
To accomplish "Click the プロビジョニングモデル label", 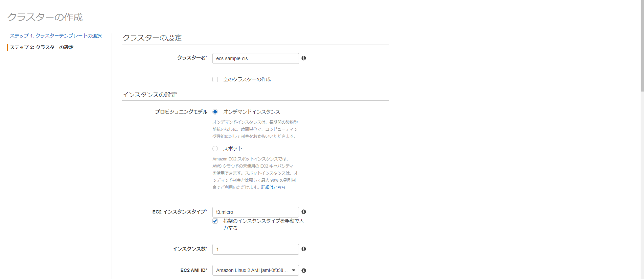I will [181, 112].
